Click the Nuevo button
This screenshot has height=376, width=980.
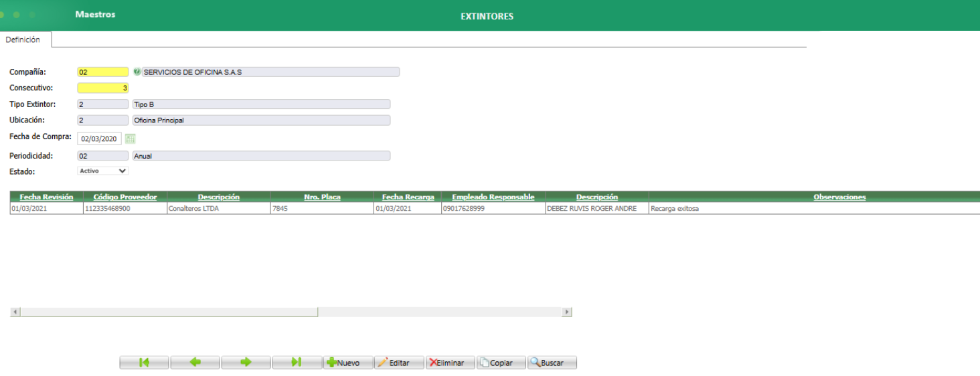[x=348, y=363]
